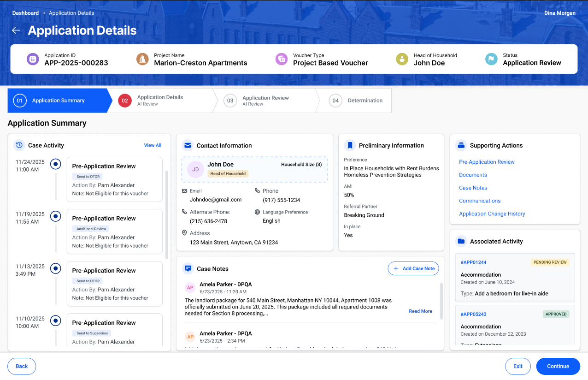Select the 11/13/2025 timeline marker
Image resolution: width=588 pixels, height=380 pixels.
(x=56, y=268)
